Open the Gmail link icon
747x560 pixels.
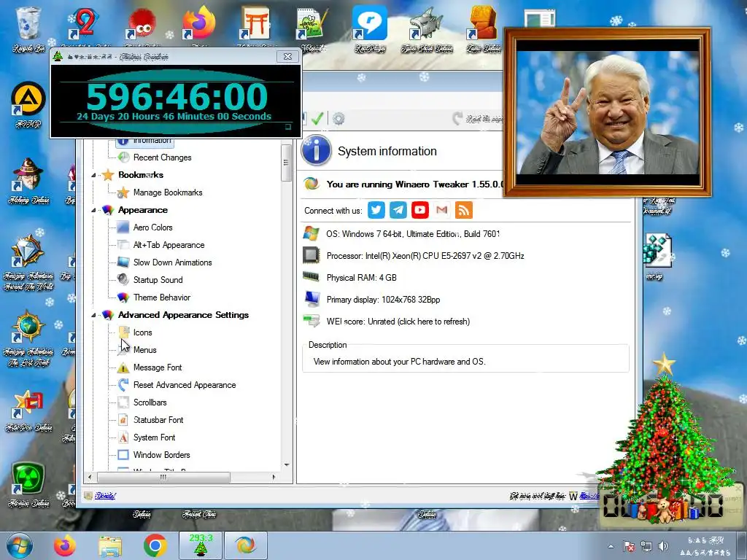click(441, 210)
